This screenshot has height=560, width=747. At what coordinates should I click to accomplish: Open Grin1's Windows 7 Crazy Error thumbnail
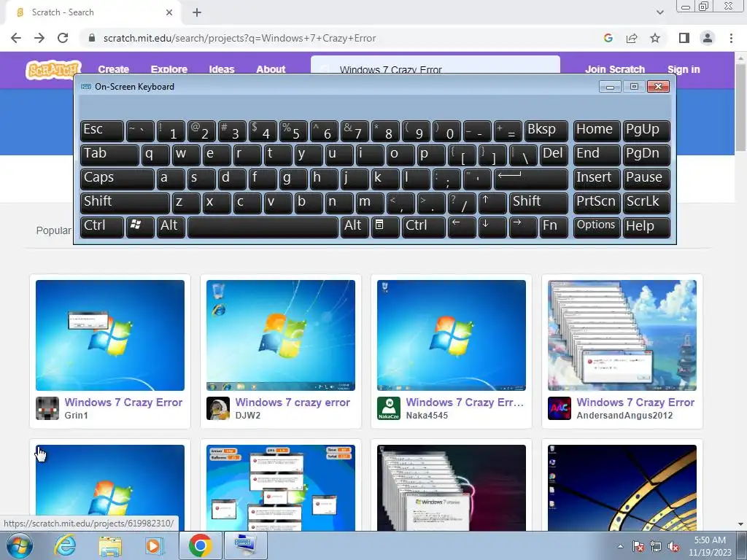coord(110,335)
